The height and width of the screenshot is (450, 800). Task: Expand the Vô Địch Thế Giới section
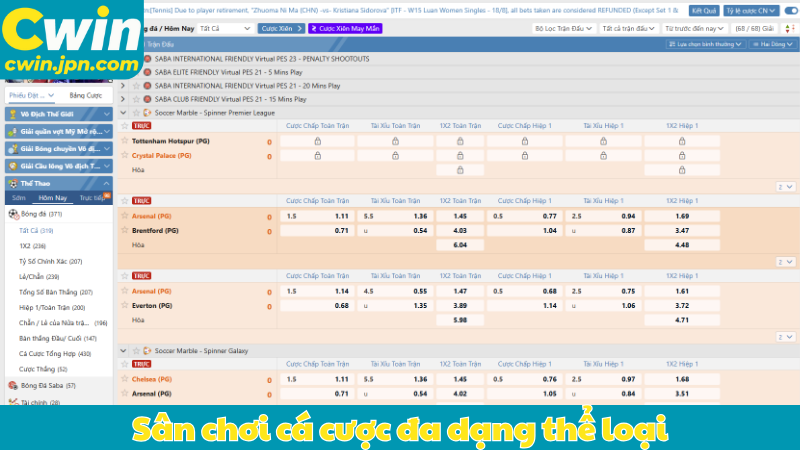coord(107,114)
